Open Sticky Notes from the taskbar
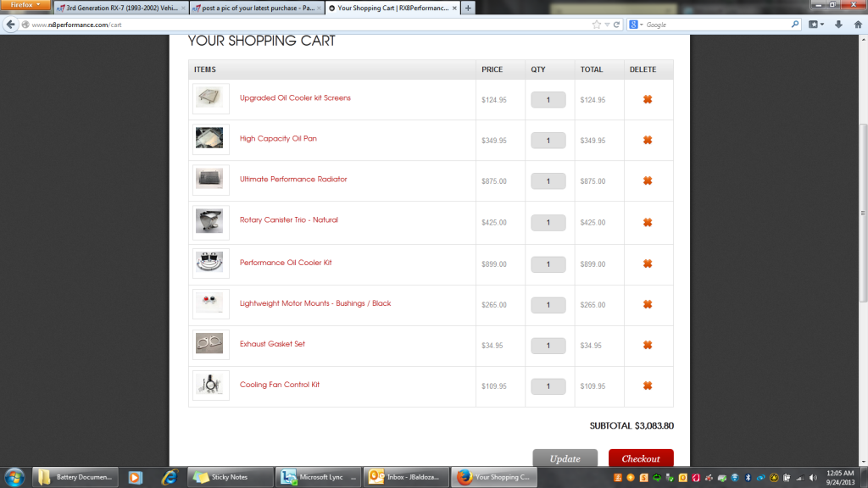The height and width of the screenshot is (488, 868). click(231, 477)
